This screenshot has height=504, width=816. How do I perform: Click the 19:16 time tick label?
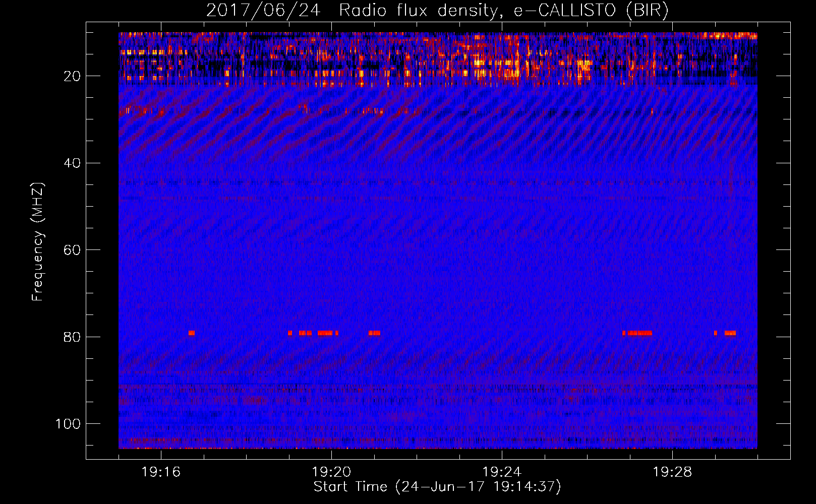[161, 472]
